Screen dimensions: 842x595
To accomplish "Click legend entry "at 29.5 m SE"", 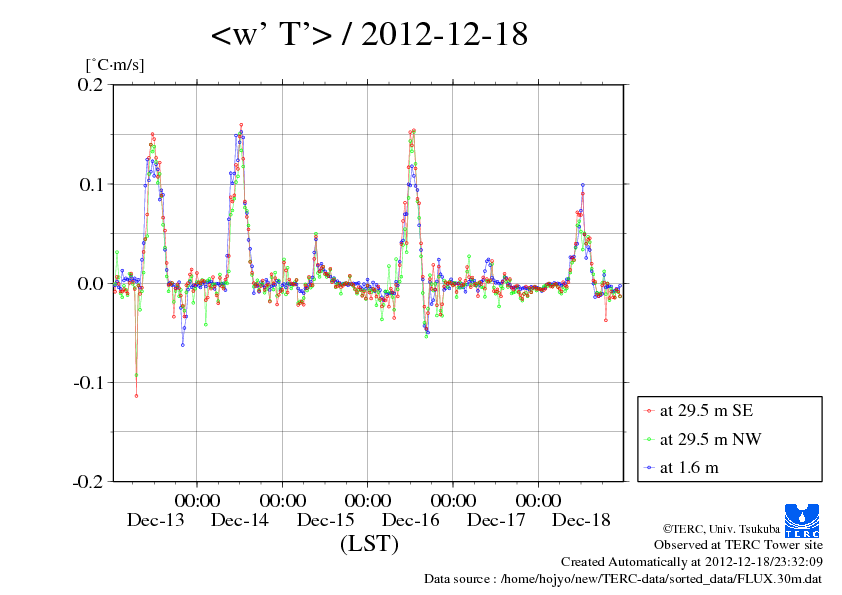I will pos(706,411).
